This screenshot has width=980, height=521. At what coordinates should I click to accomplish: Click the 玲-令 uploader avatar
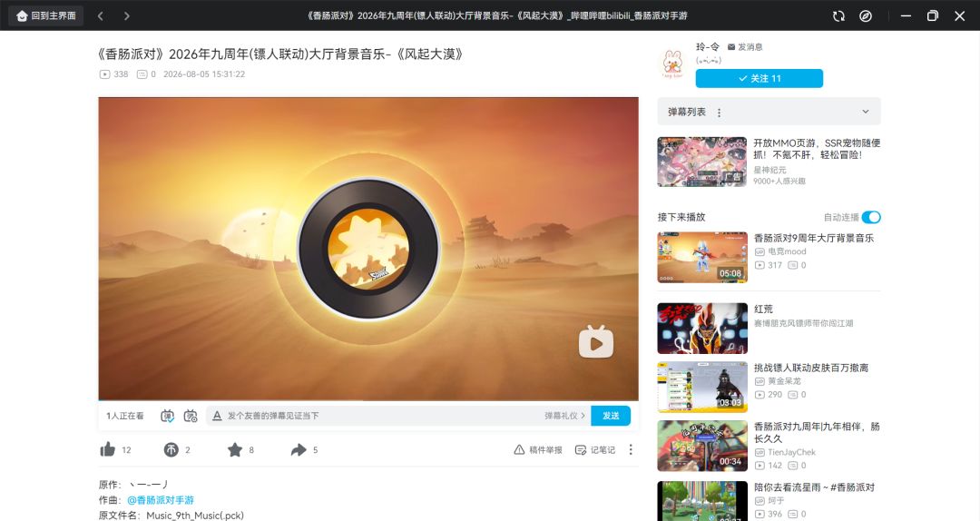pos(672,64)
